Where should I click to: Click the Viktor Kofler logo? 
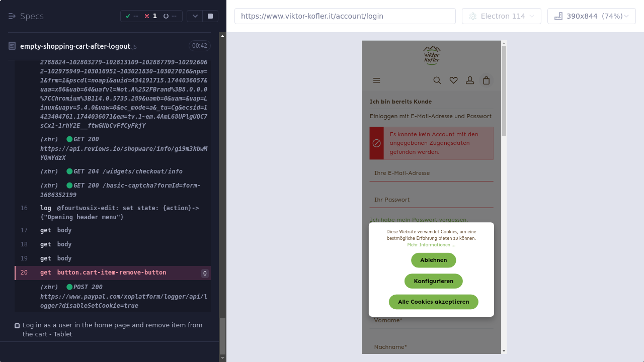[x=432, y=55]
